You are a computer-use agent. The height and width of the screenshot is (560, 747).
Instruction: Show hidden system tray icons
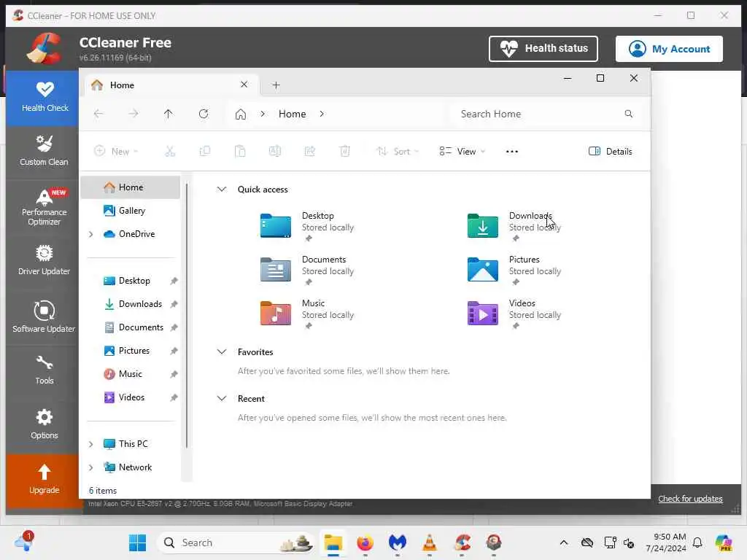pyautogui.click(x=564, y=542)
